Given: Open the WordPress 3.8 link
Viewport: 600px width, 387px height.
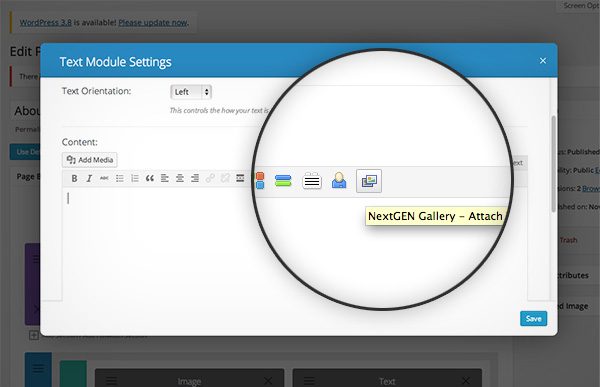Looking at the screenshot, I should 46,23.
